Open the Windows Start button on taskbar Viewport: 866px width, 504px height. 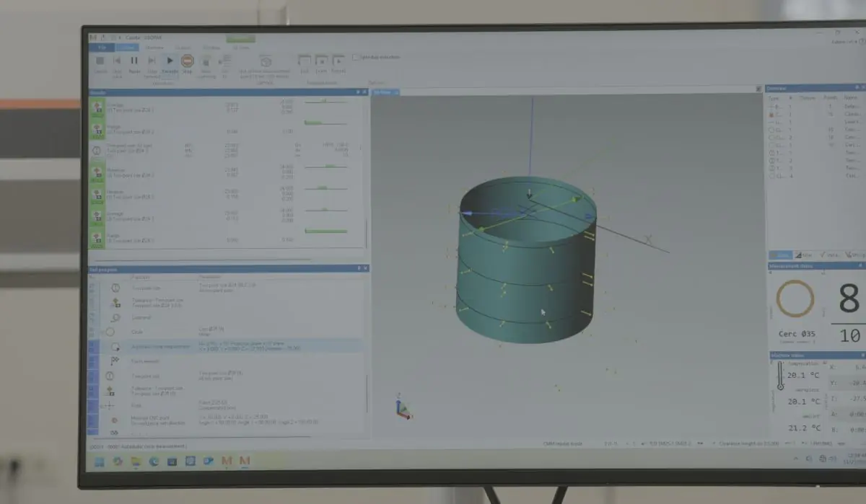99,461
